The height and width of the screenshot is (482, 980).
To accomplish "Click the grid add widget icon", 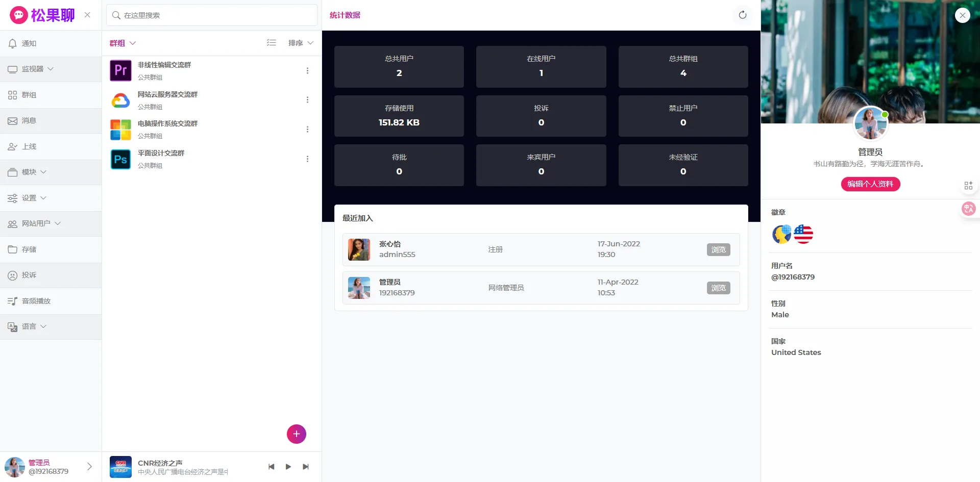I will click(968, 185).
